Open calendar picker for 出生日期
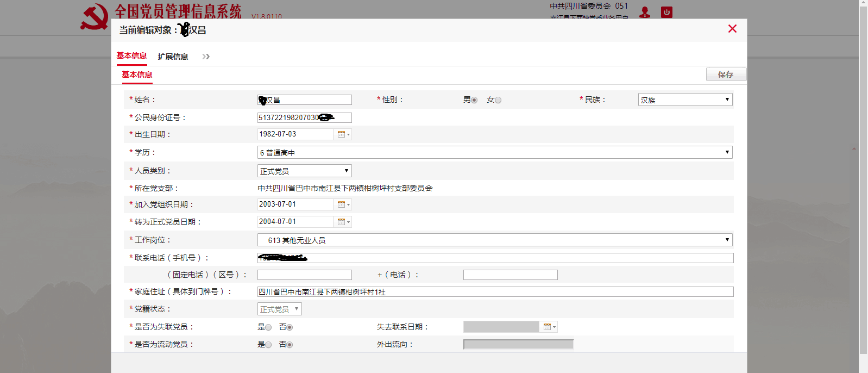This screenshot has height=373, width=868. click(343, 134)
